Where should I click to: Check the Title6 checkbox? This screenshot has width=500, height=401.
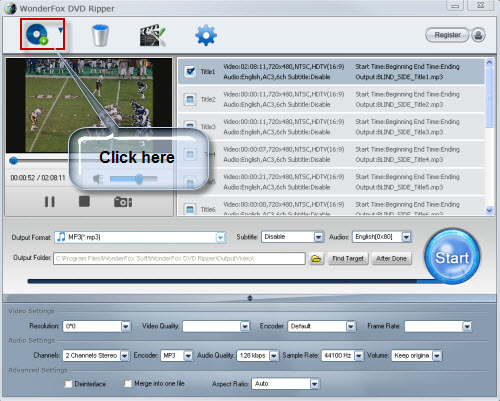(x=190, y=209)
